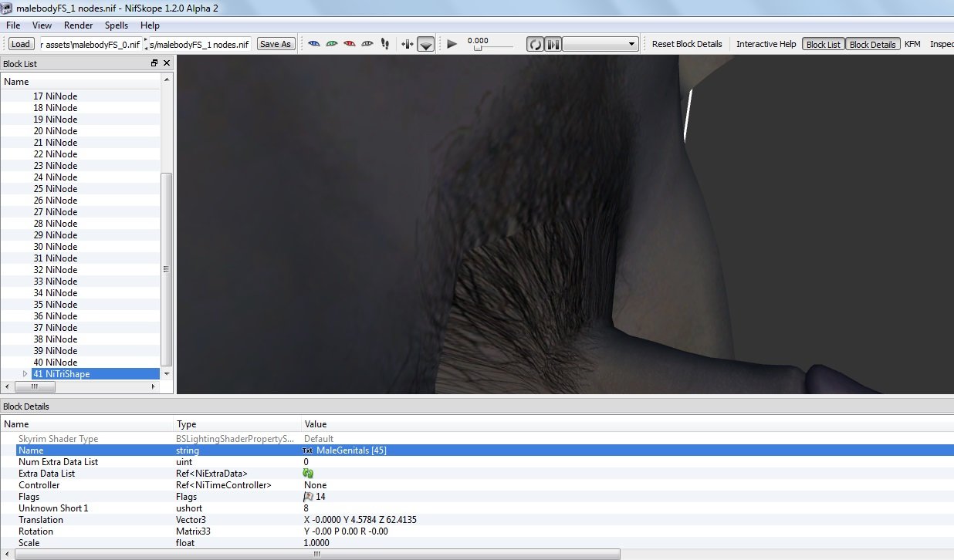Image resolution: width=954 pixels, height=560 pixels.
Task: Toggle the Block List toolbar button
Action: (823, 44)
